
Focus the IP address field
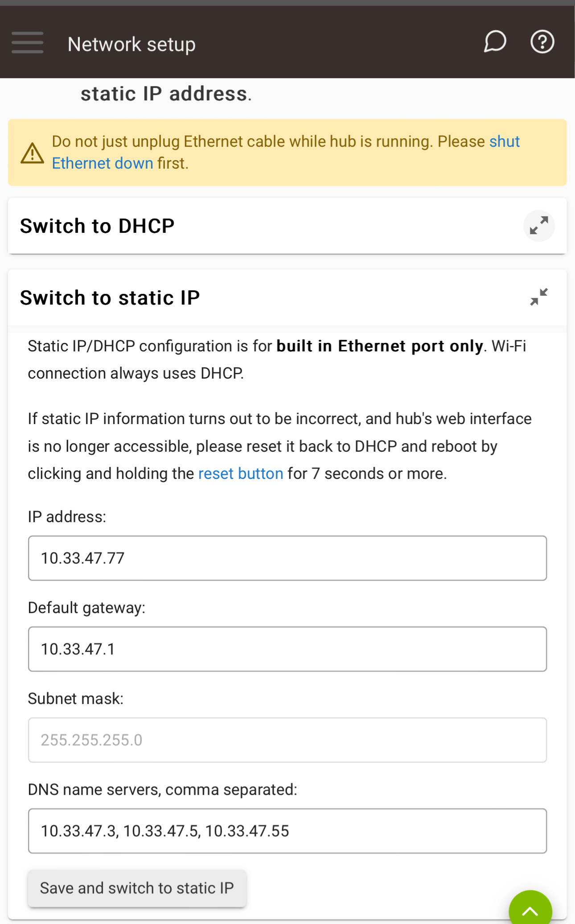coord(287,558)
